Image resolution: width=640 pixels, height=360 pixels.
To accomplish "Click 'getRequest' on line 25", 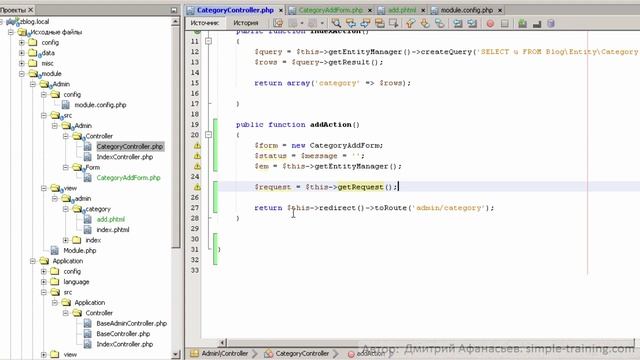I will (360, 187).
